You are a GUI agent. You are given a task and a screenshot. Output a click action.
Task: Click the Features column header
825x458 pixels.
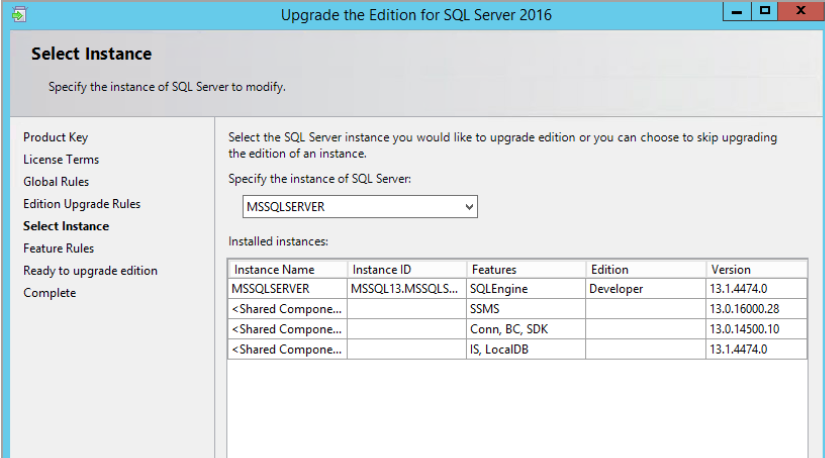pyautogui.click(x=526, y=270)
